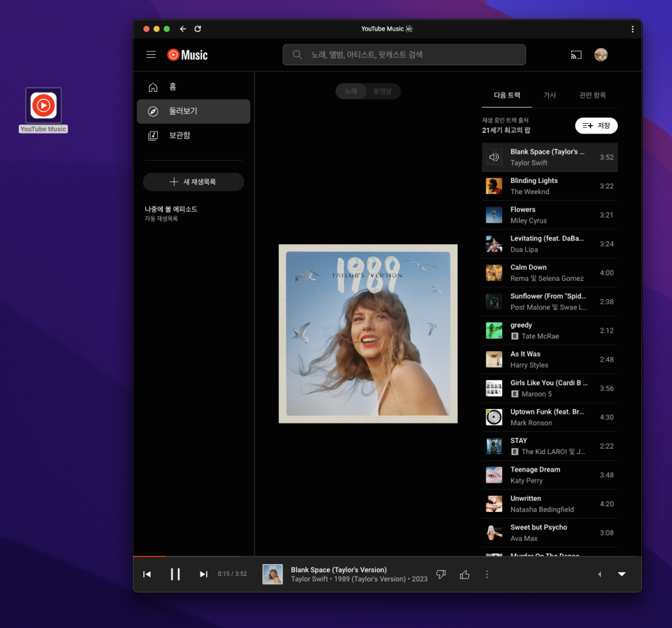Click the large 1989 album cover art
672x628 pixels.
pyautogui.click(x=368, y=334)
